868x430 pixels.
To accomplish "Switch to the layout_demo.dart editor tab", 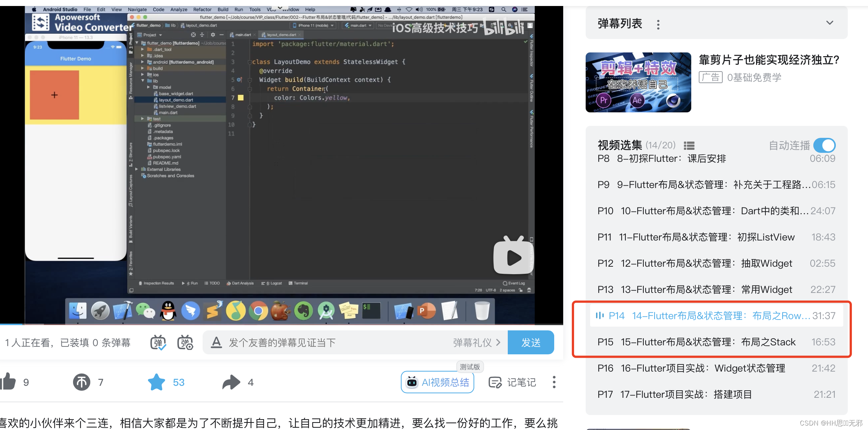I will (x=282, y=35).
